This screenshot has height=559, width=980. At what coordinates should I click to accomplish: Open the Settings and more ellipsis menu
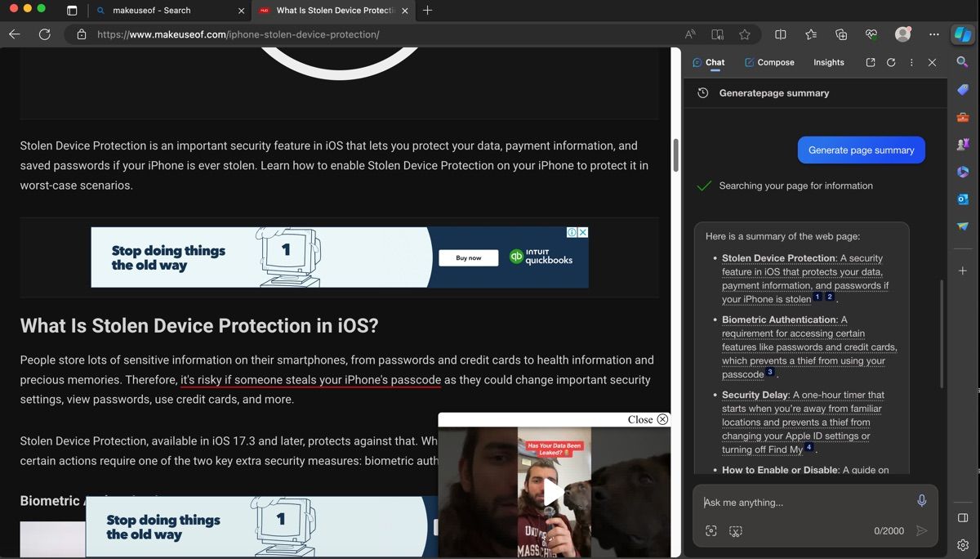pos(933,34)
